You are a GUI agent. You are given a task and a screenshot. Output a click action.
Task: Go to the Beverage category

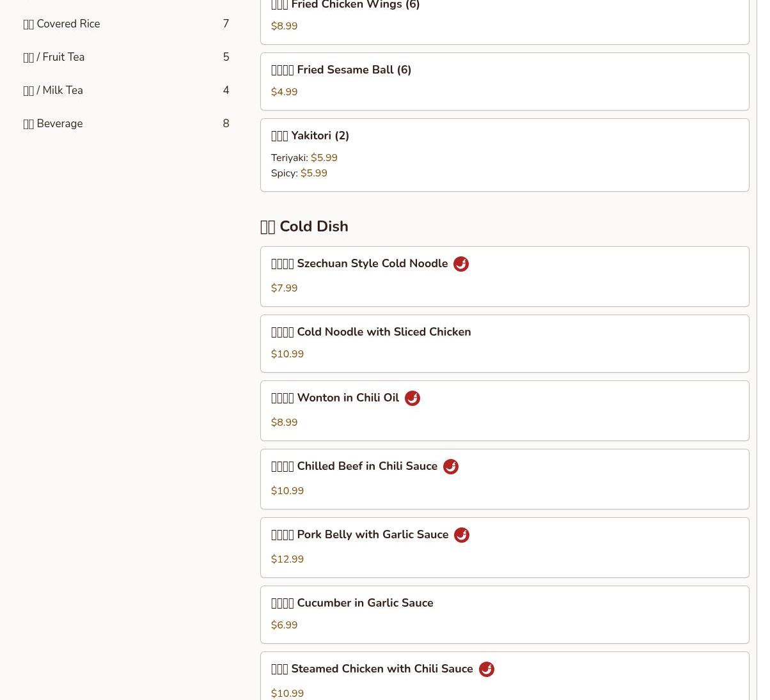126,123
